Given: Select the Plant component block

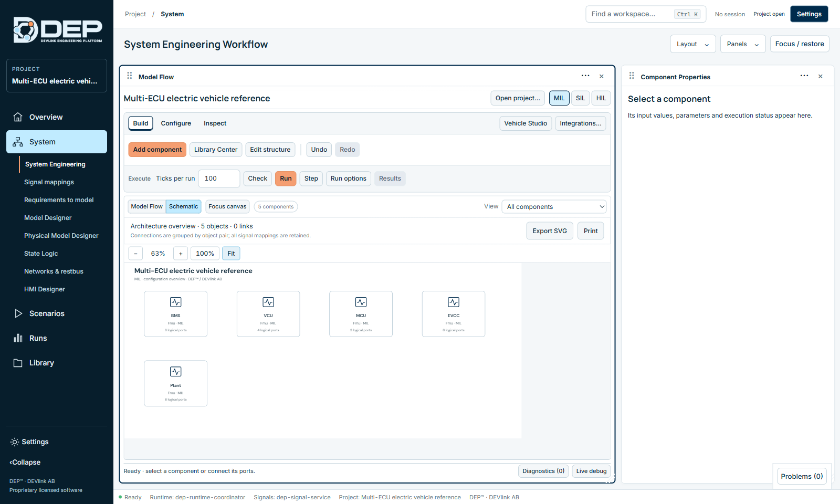Looking at the screenshot, I should 176,383.
